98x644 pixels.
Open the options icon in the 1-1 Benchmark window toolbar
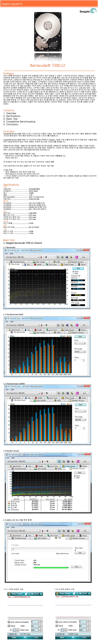71,257
